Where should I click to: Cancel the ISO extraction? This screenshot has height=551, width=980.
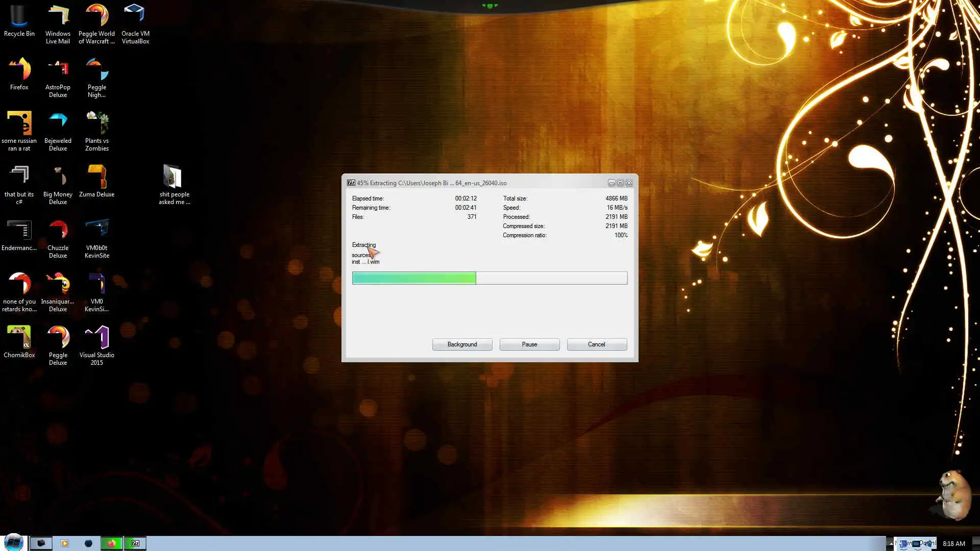click(596, 344)
